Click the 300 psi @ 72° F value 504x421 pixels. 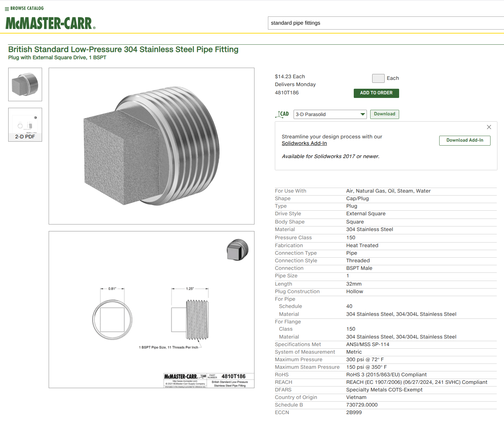coord(365,360)
